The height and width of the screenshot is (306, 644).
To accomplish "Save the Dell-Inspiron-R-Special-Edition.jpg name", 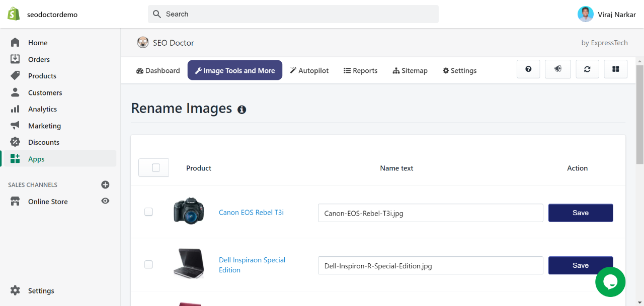I will [x=581, y=265].
